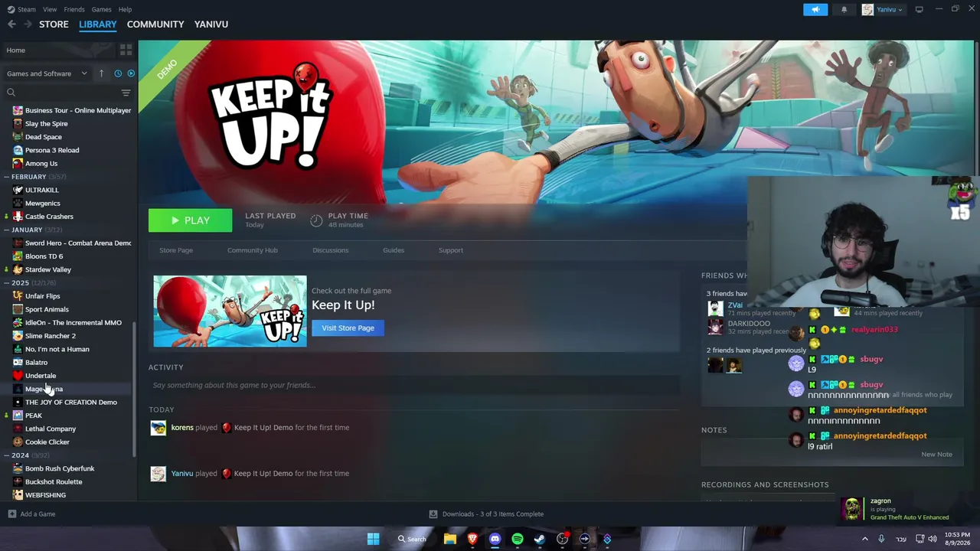Focus the 'Say something about this game' field
Screen dimensions: 980x551
(413, 385)
